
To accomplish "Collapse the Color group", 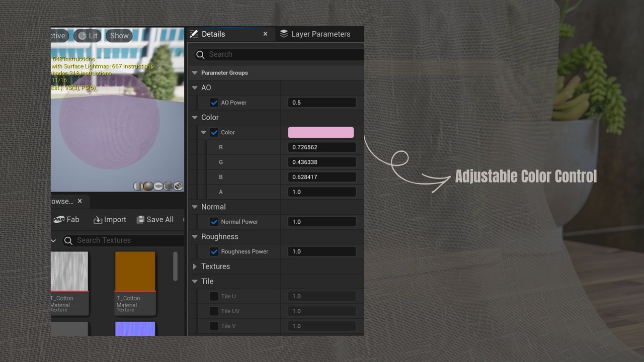I will pos(195,118).
